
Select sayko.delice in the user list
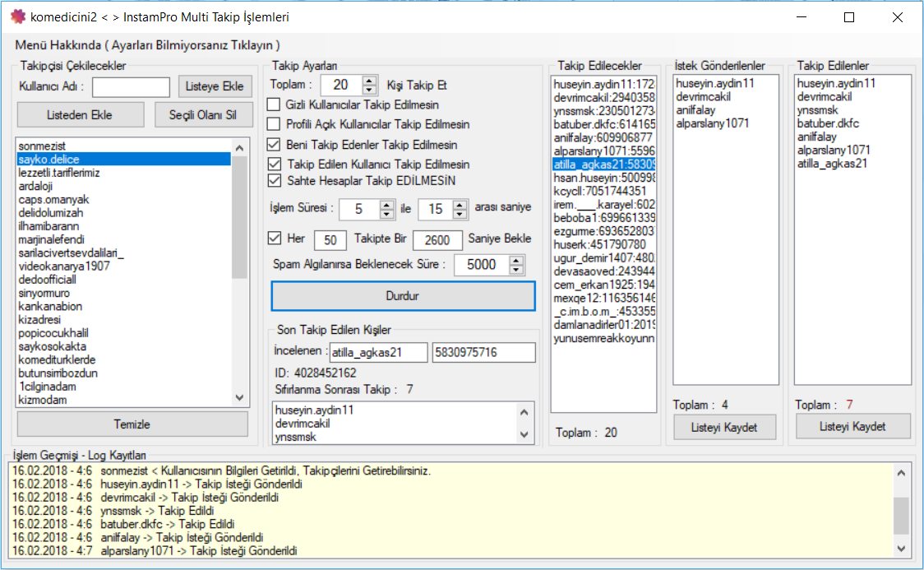coord(124,159)
